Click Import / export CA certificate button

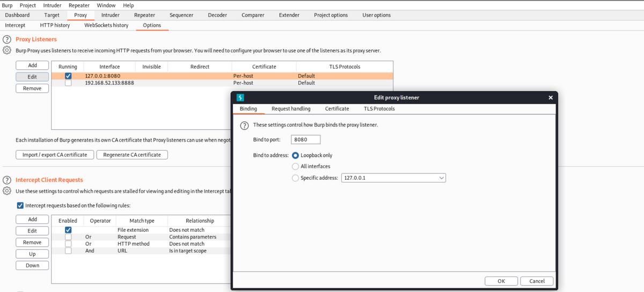54,155
